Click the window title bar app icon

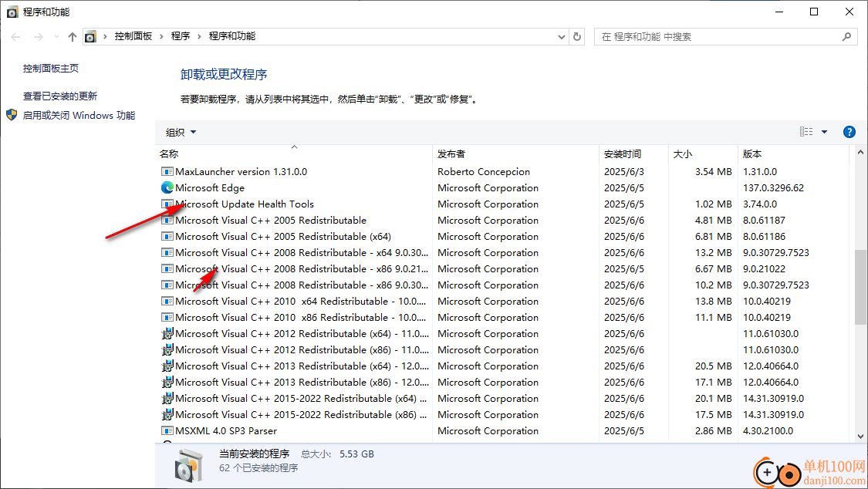12,12
